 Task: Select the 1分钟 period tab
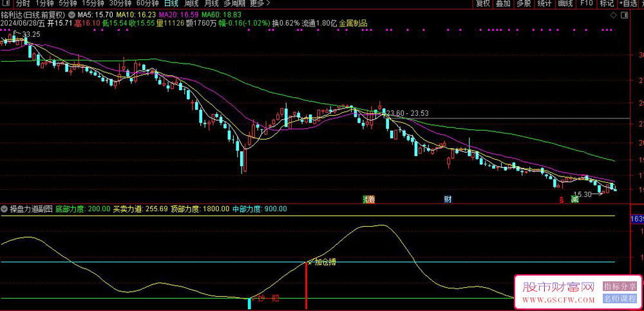tap(44, 4)
